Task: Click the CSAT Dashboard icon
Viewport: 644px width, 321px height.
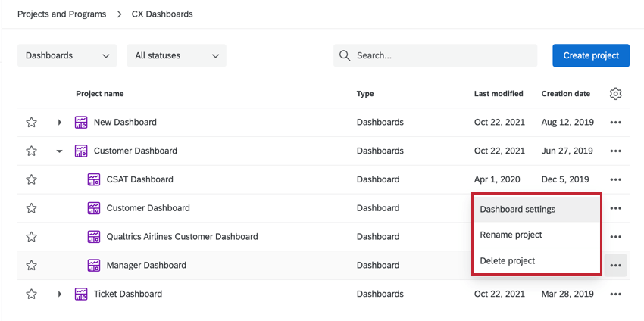Action: tap(94, 179)
